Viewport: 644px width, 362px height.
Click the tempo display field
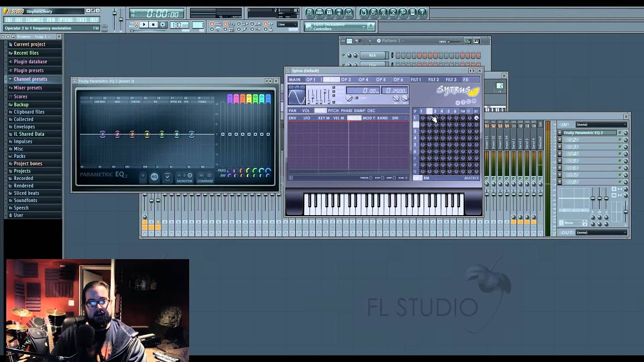click(179, 25)
